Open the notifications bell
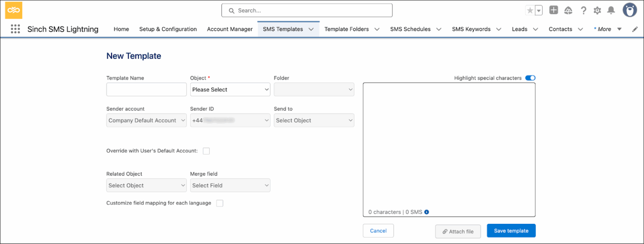The image size is (644, 244). coord(611,10)
